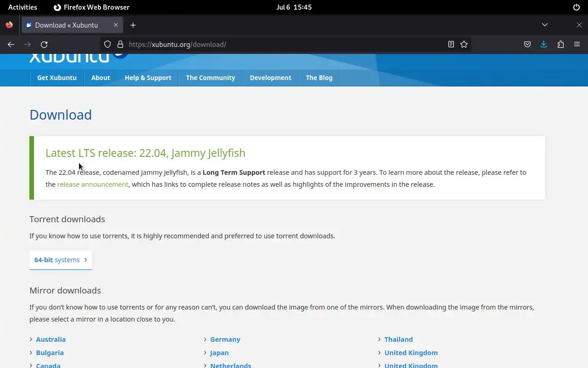Choose the Australia mirror

coord(51,339)
